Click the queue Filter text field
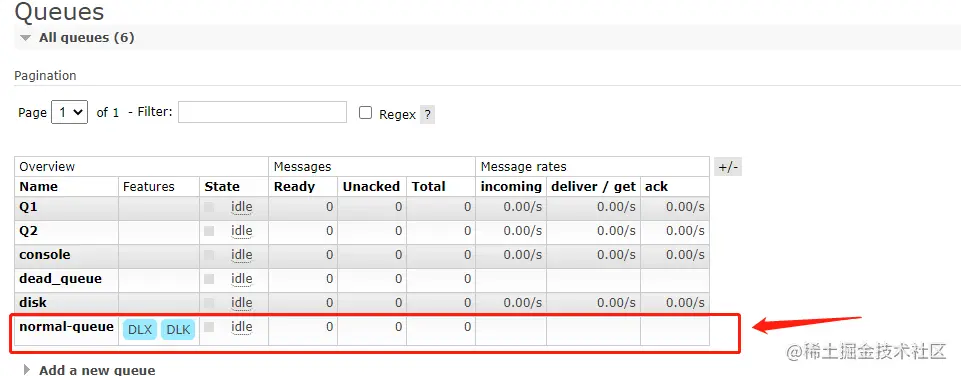This screenshot has width=961, height=376. 262,112
